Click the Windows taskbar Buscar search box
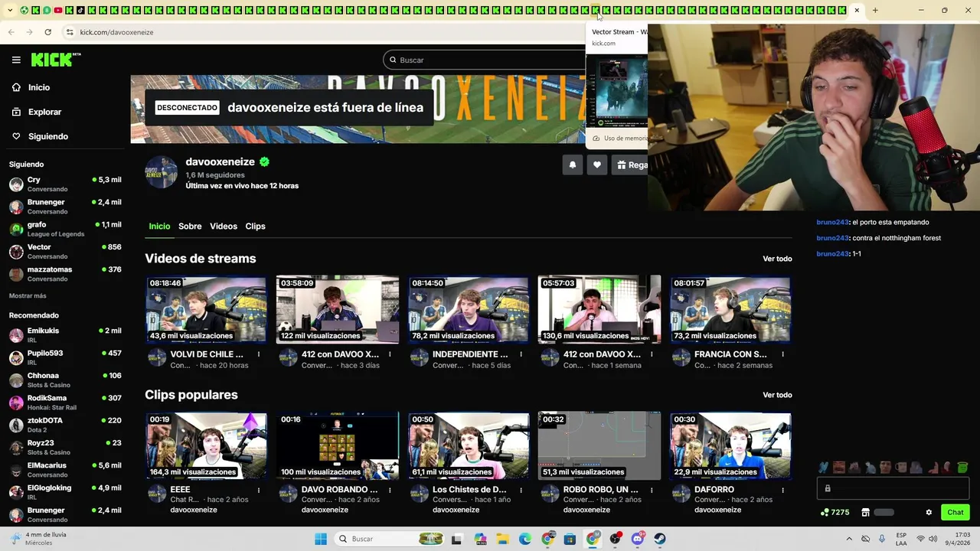The width and height of the screenshot is (980, 551). pyautogui.click(x=390, y=539)
